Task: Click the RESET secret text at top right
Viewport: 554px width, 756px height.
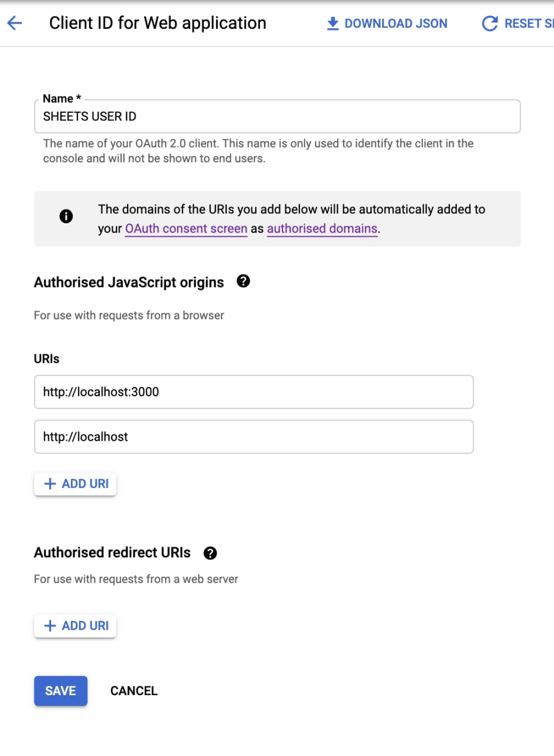Action: (529, 24)
